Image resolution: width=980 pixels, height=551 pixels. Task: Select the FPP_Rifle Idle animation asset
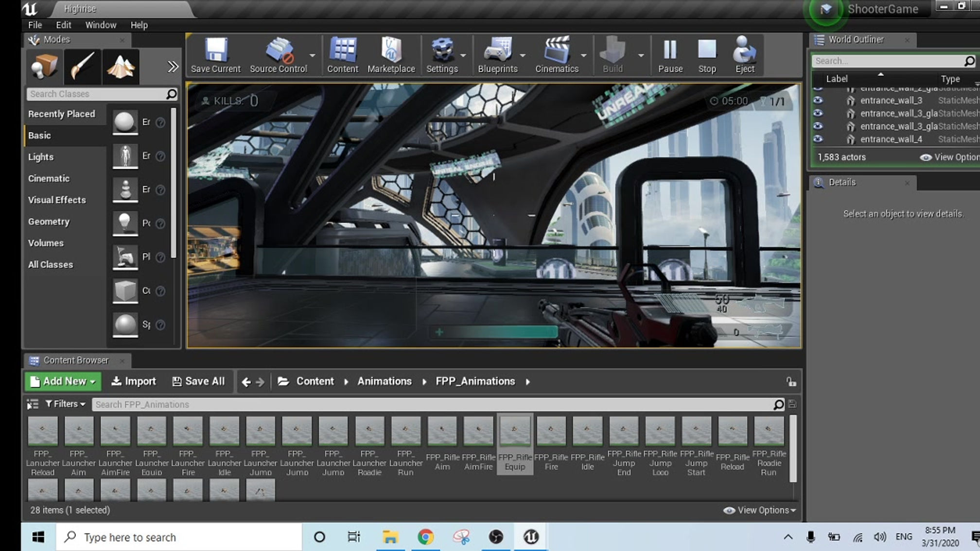(587, 444)
